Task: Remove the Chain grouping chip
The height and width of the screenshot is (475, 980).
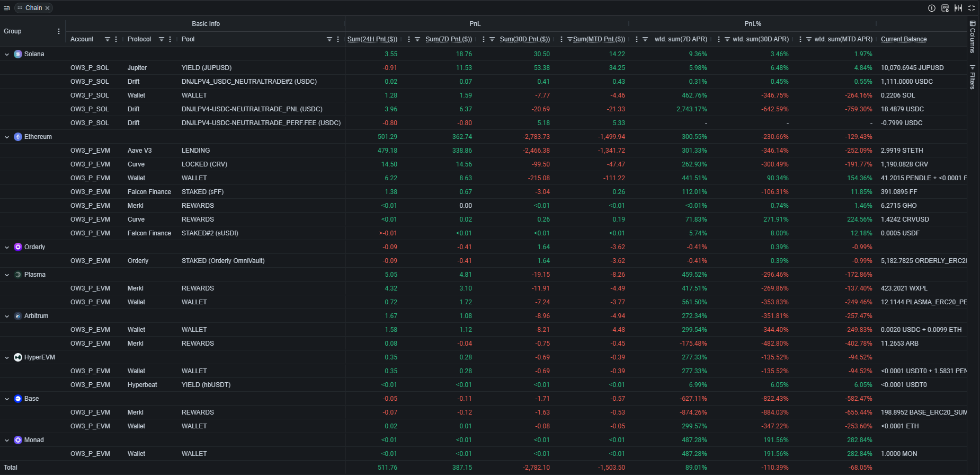Action: 47,8
